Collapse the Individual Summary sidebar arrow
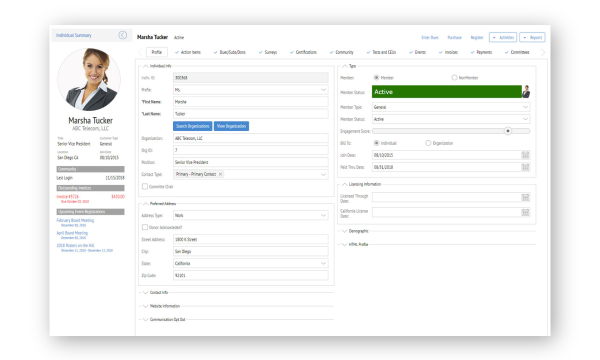The image size is (600, 360). (122, 35)
